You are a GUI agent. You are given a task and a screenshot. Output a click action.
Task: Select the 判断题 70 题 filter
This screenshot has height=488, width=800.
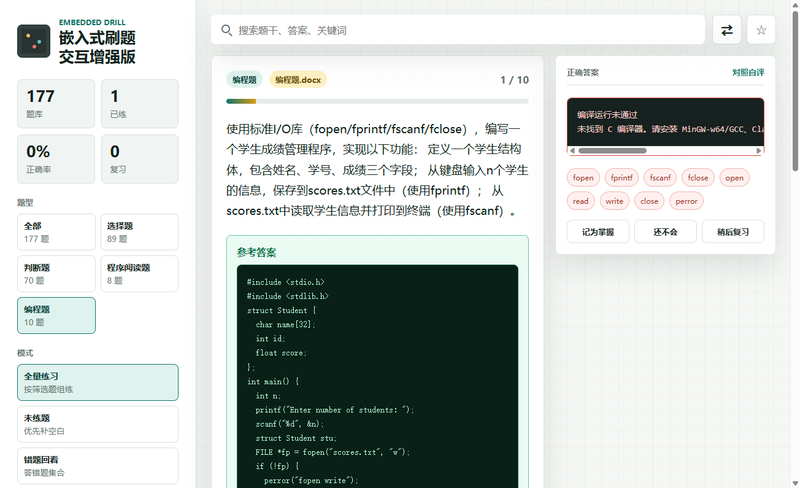tap(56, 274)
